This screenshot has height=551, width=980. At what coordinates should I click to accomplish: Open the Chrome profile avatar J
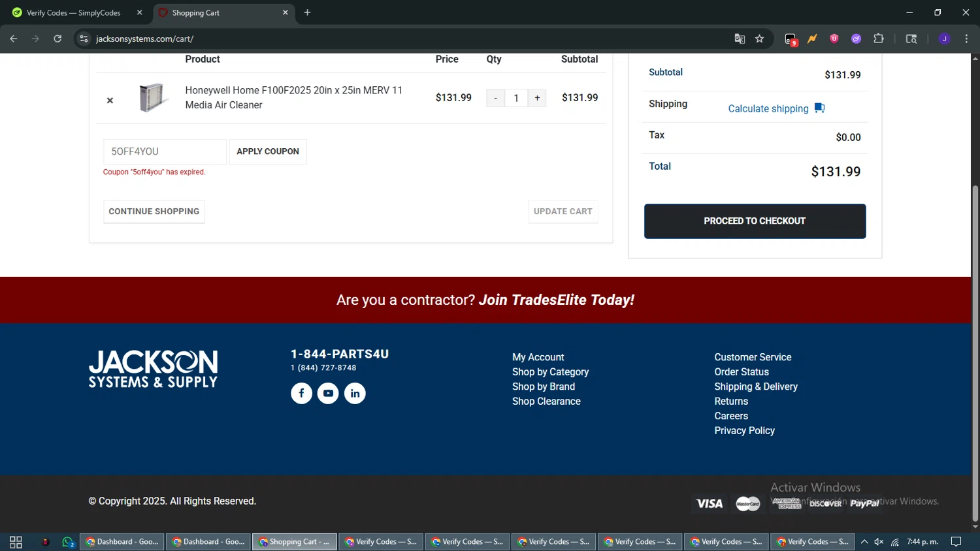(944, 39)
